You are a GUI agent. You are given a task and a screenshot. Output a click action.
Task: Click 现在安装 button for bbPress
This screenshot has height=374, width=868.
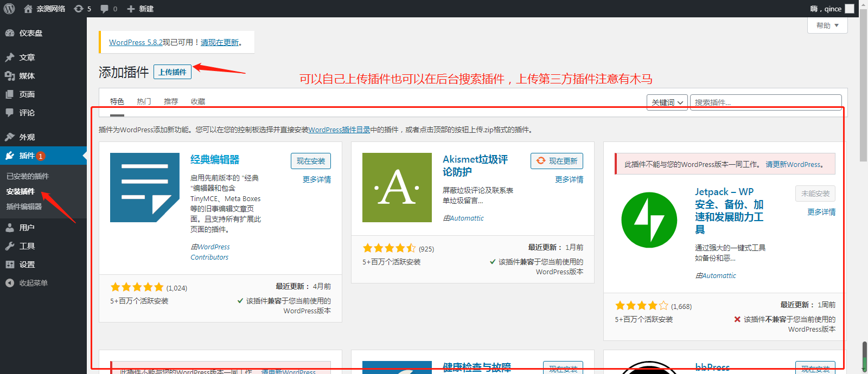click(815, 368)
